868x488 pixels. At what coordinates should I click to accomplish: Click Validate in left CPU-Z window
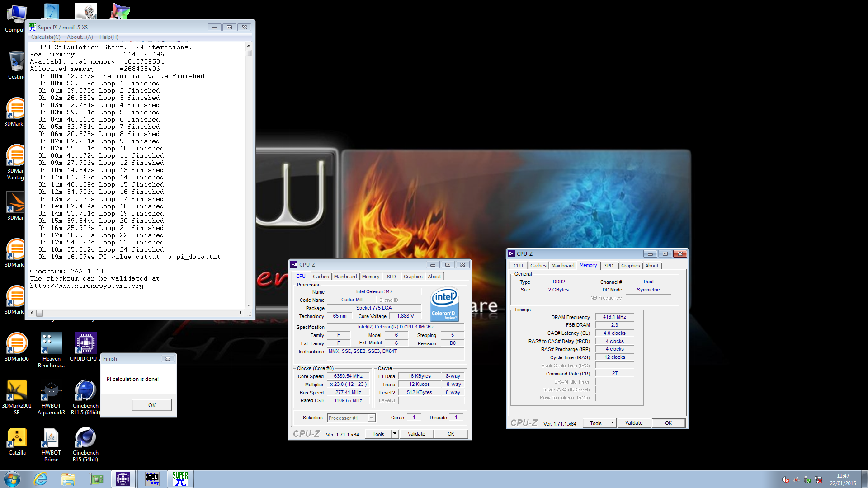click(x=416, y=434)
